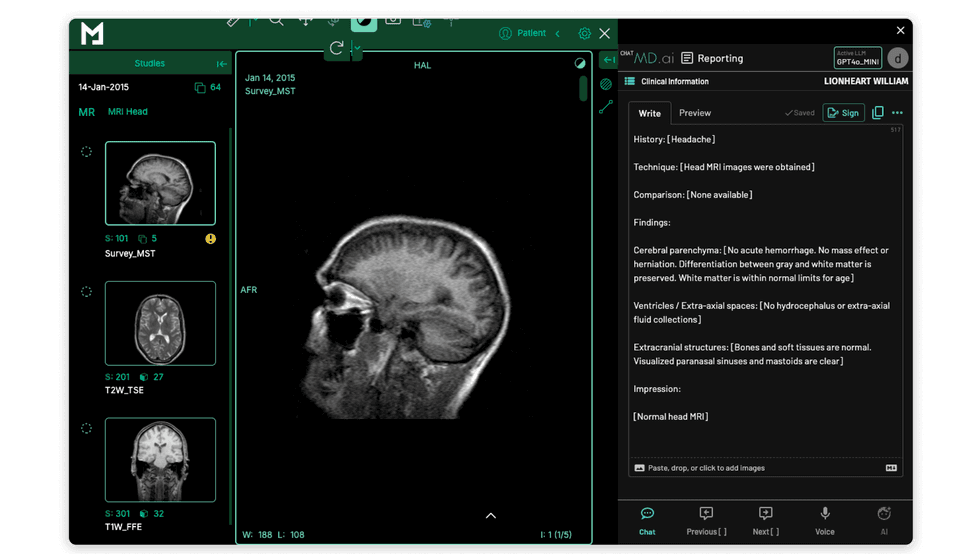The image size is (980, 554).
Task: Collapse the Studies panel arrow
Action: pos(221,64)
